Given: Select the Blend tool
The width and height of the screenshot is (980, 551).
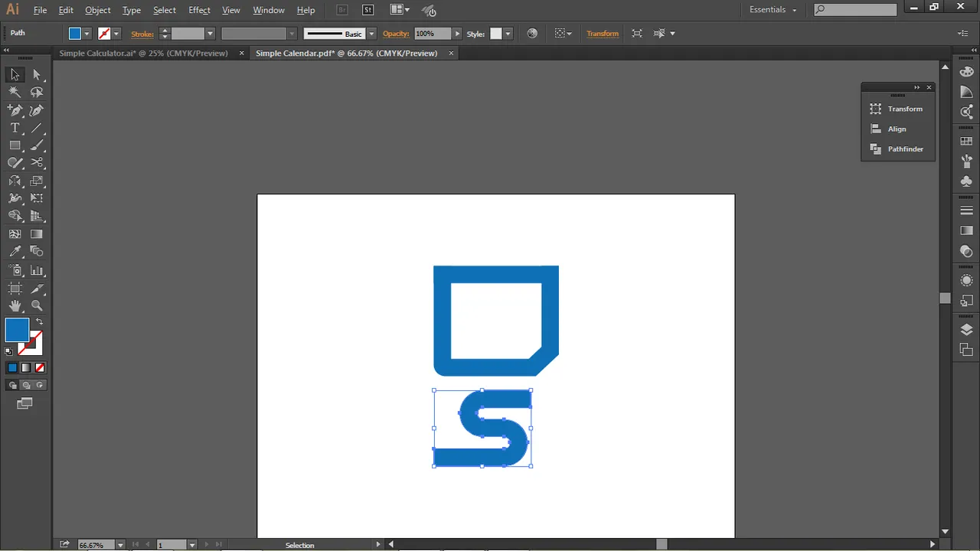Looking at the screenshot, I should [x=37, y=252].
